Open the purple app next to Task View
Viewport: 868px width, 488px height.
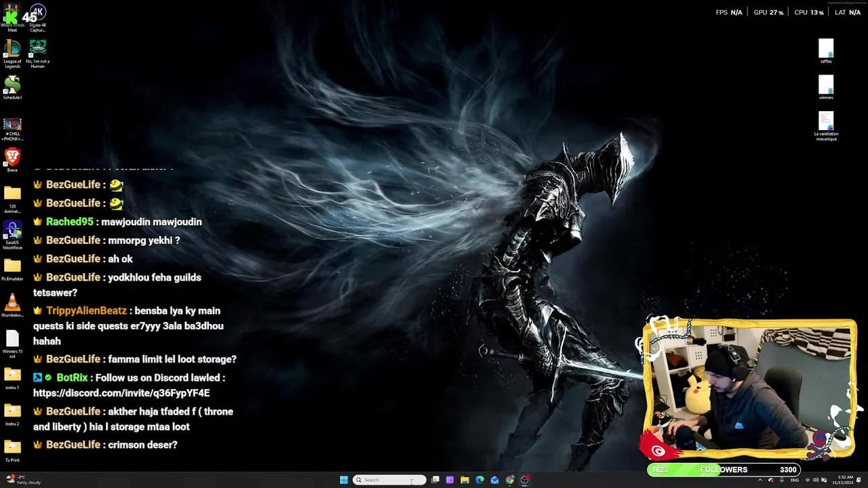click(x=450, y=480)
